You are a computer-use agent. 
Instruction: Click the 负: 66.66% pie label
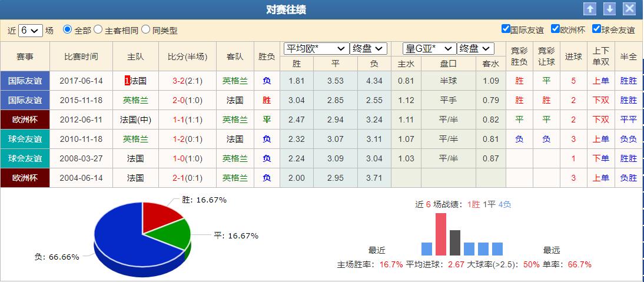pyautogui.click(x=57, y=257)
